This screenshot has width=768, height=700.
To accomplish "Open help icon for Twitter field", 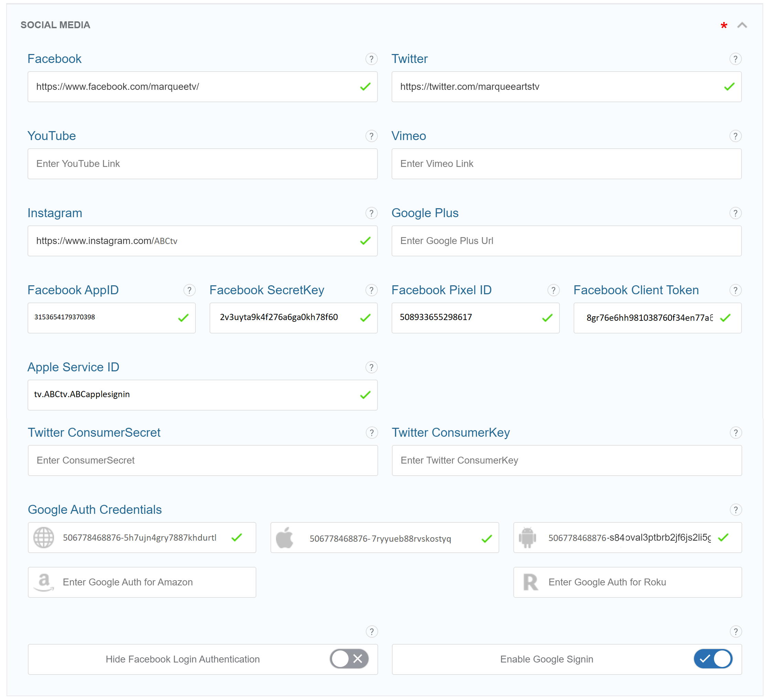I will [x=735, y=59].
